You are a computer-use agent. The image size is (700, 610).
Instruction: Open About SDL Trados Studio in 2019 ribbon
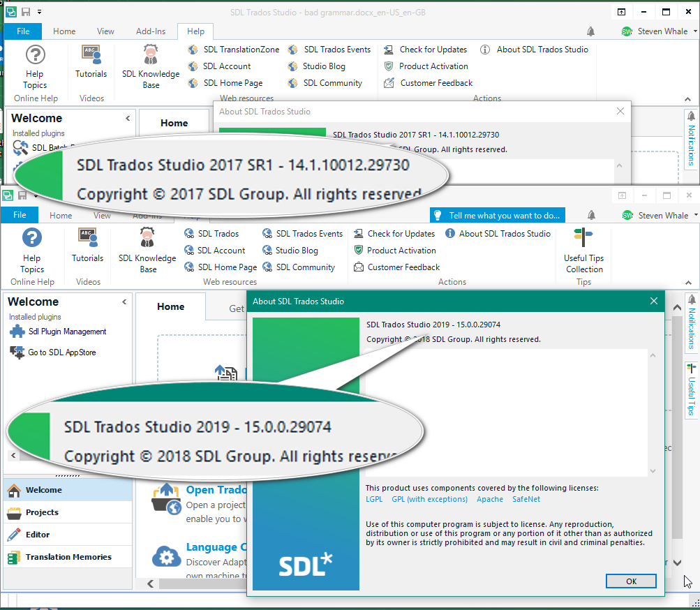(x=498, y=234)
